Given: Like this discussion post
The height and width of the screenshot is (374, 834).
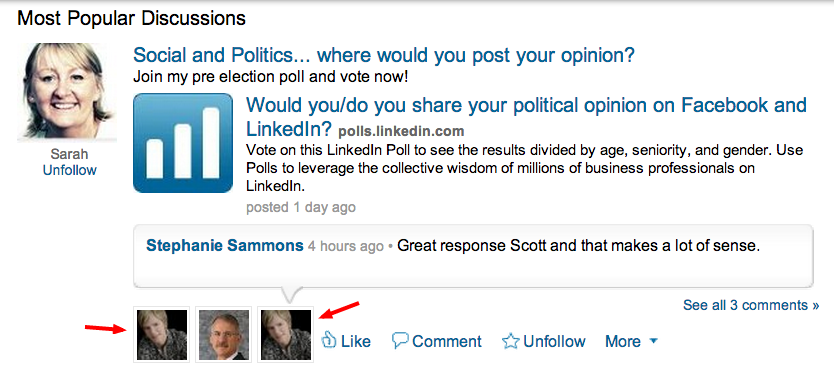Looking at the screenshot, I should click(356, 341).
